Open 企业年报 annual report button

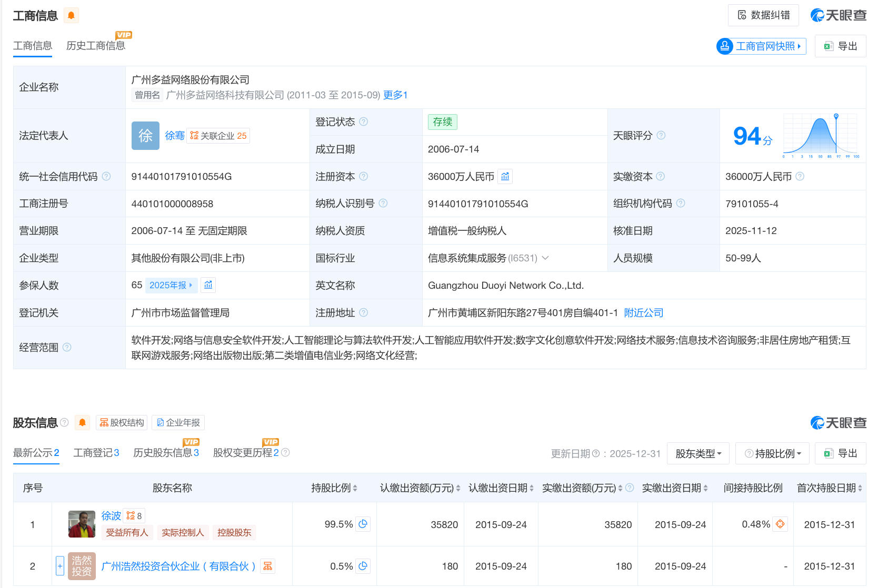(x=178, y=422)
